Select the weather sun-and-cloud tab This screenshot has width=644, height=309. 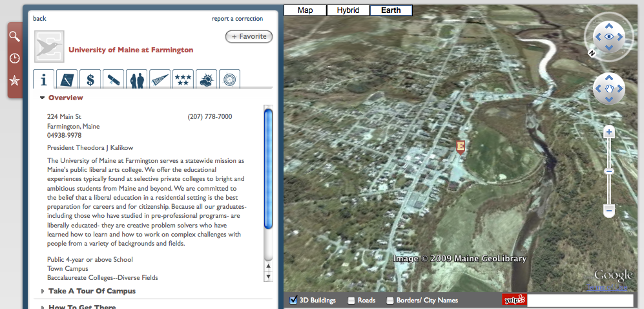(207, 79)
